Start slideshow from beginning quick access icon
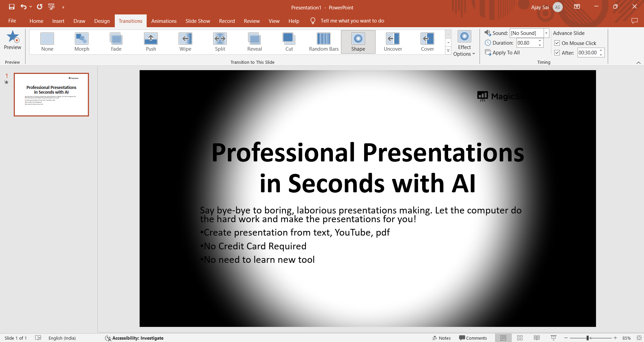The width and height of the screenshot is (644, 342). tap(51, 7)
